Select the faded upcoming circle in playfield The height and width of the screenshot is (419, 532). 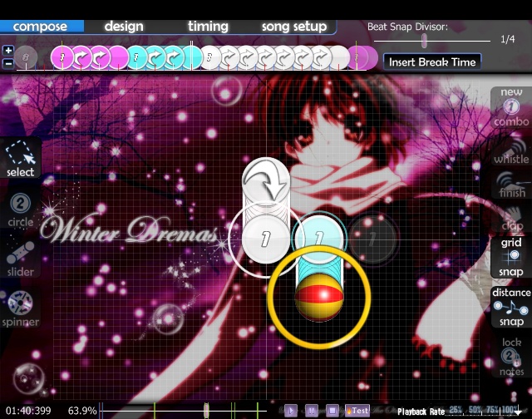click(x=372, y=239)
